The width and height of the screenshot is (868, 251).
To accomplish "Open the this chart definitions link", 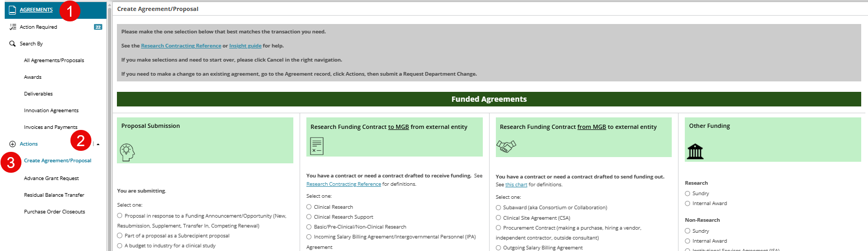I will click(516, 185).
